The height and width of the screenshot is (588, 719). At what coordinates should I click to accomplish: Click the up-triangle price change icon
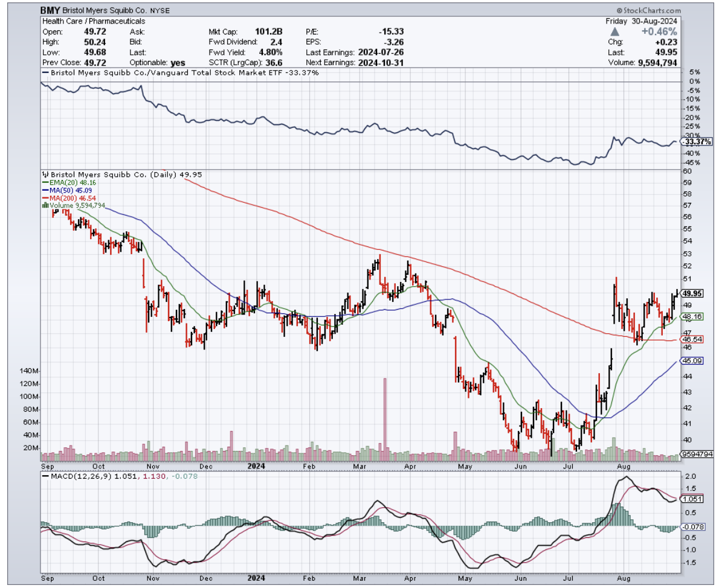click(615, 31)
